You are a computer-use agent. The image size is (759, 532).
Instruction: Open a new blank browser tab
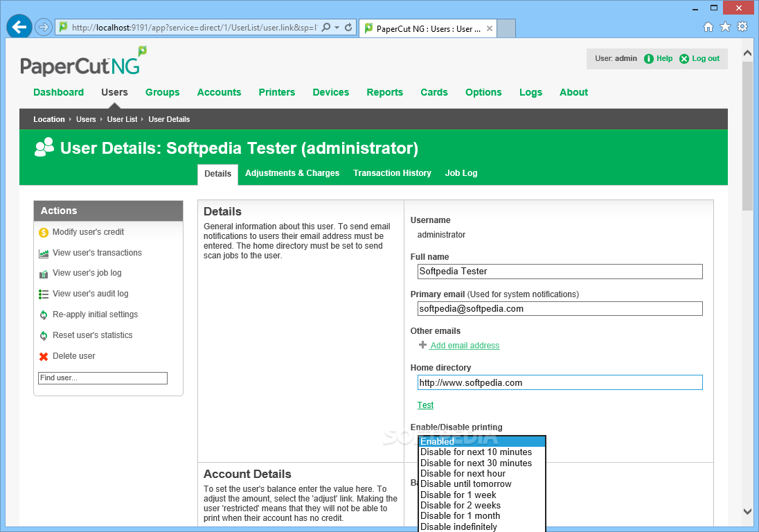click(x=506, y=28)
